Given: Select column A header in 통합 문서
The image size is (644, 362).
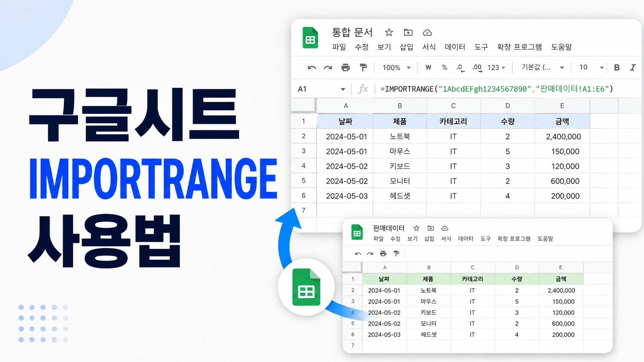Looking at the screenshot, I should 345,106.
